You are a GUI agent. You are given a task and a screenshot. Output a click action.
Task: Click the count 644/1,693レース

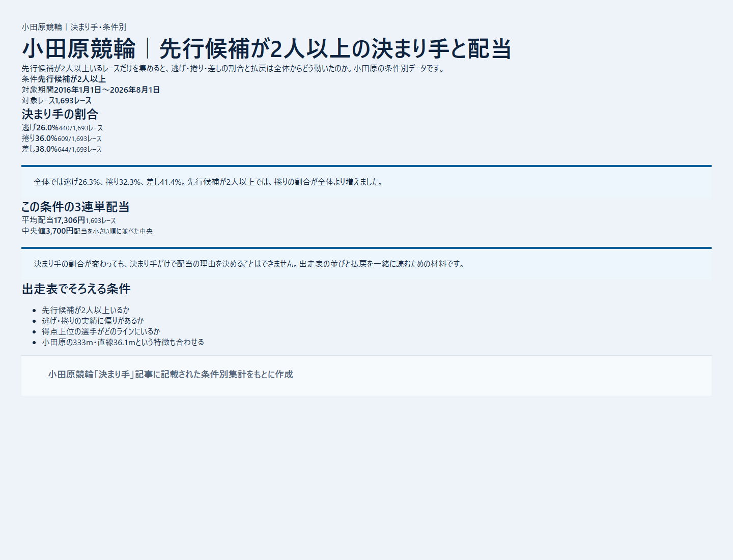point(79,150)
